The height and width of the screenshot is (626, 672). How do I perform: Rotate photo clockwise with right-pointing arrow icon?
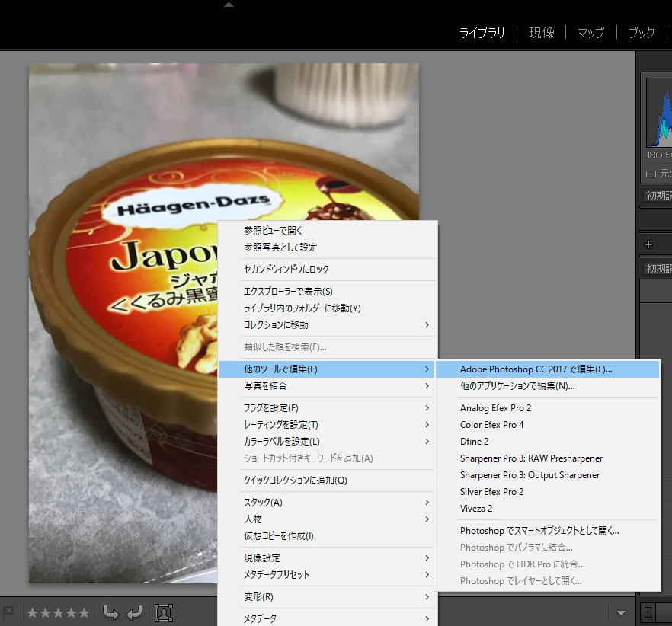[110, 613]
